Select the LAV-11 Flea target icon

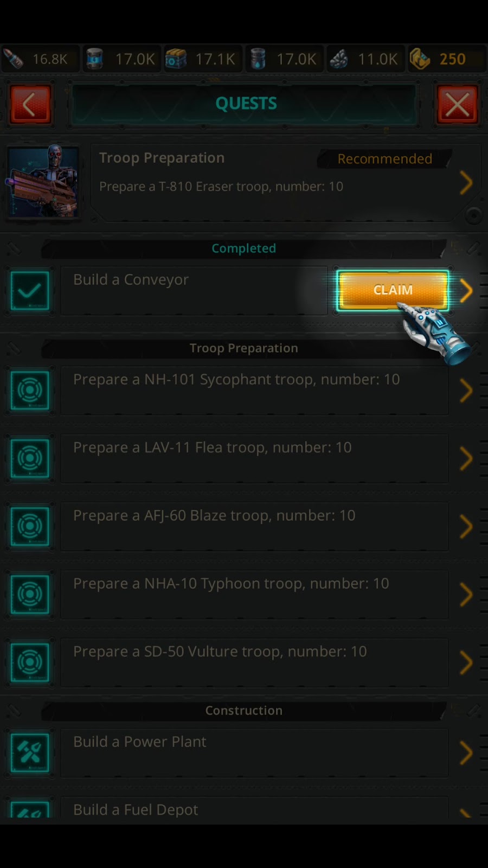(30, 458)
